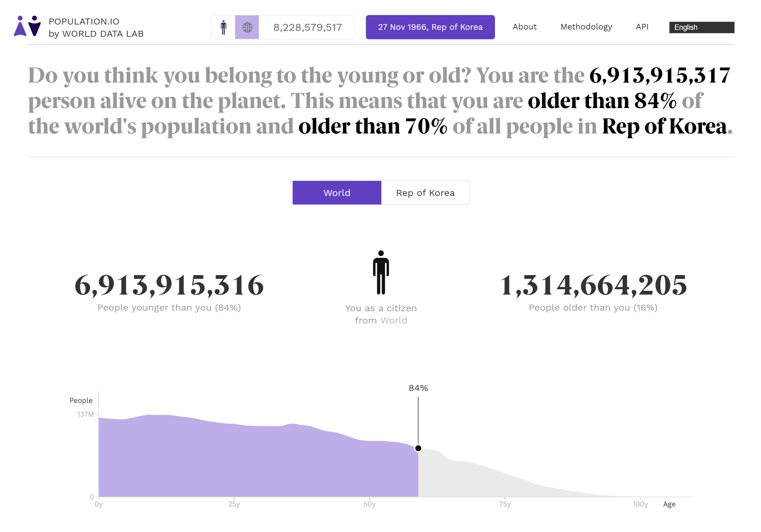The image size is (761, 532).
Task: Open the 27 Nov 1966 birthdate selector
Action: click(430, 27)
